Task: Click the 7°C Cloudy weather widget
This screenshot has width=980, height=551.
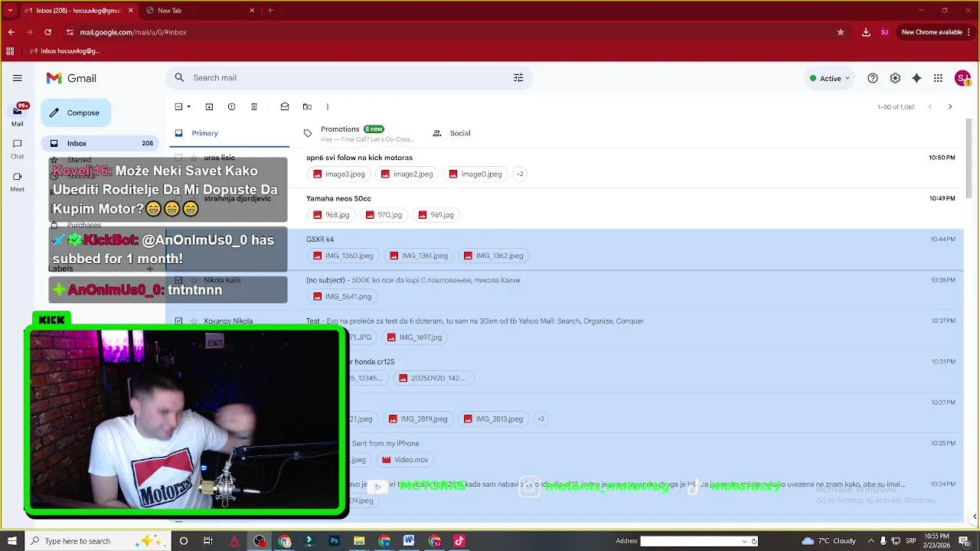Action: tap(828, 541)
